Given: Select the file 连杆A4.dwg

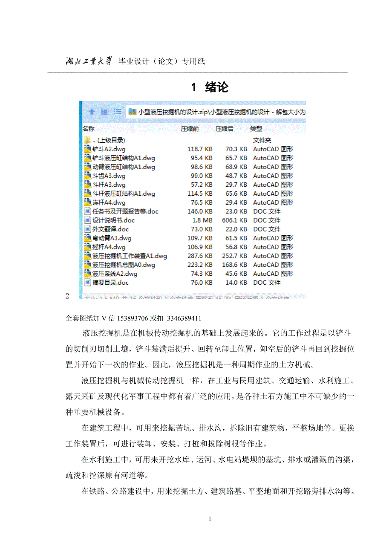Looking at the screenshot, I should (109, 202).
